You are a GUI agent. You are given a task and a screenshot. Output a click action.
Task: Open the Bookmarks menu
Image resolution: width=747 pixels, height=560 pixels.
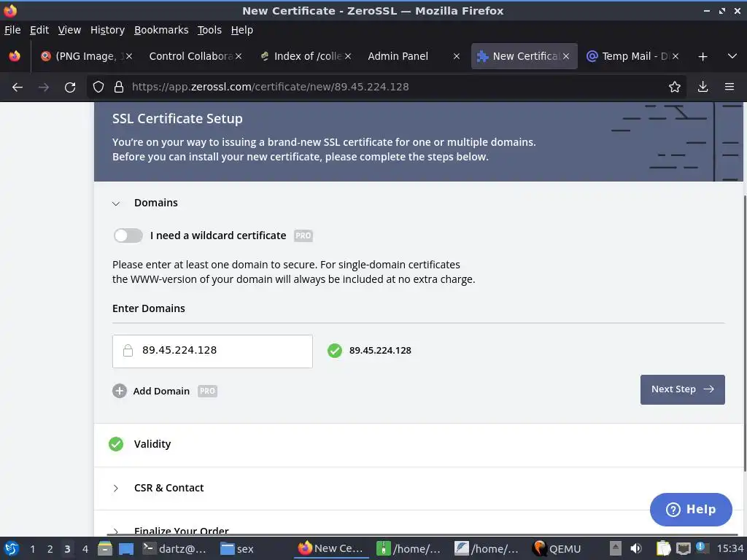[161, 30]
